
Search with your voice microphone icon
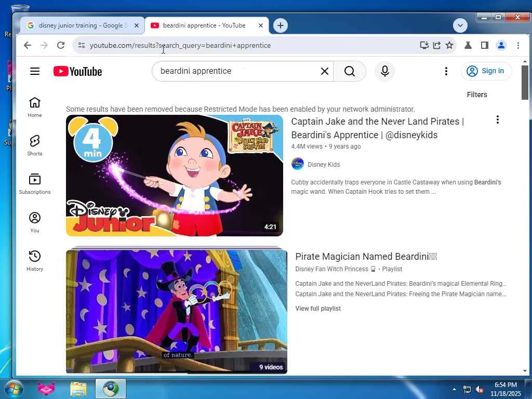point(385,71)
